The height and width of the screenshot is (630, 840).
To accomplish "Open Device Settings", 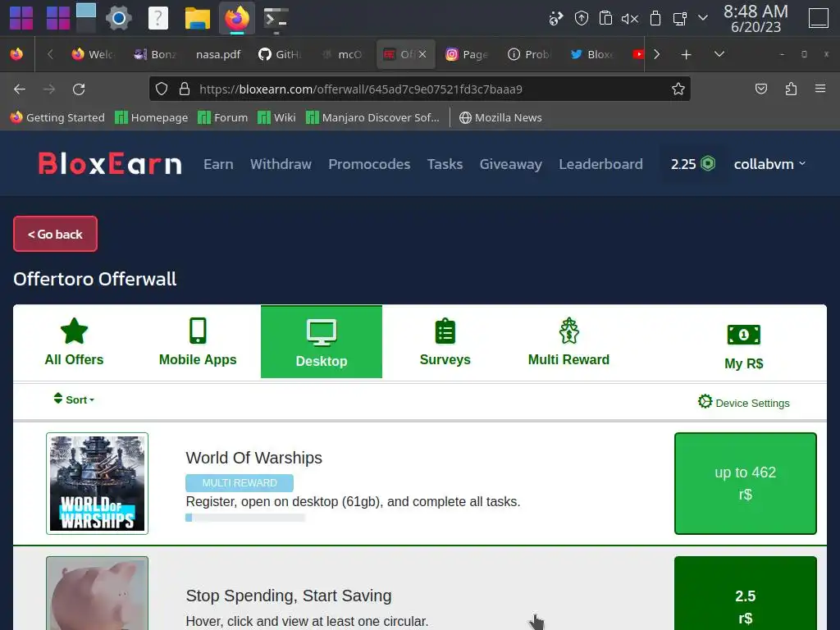I will point(743,402).
